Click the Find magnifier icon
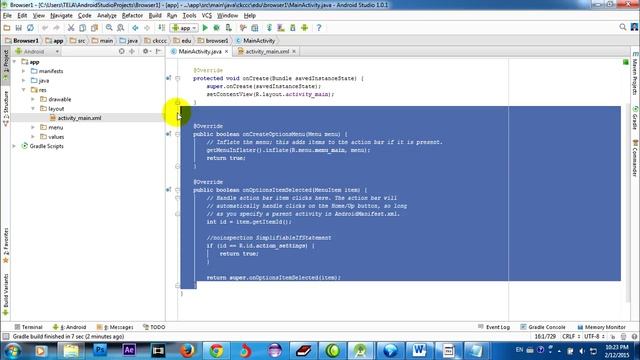Viewport: 640px width, 360px height. [109, 28]
